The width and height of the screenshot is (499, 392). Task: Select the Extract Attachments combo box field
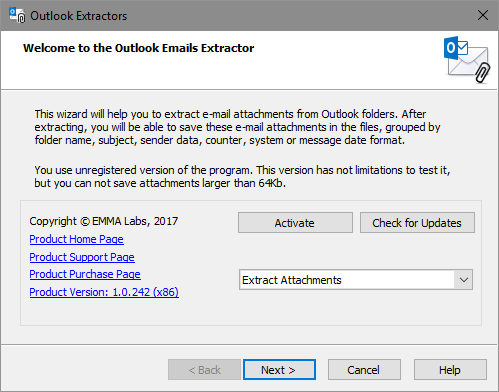click(x=356, y=280)
